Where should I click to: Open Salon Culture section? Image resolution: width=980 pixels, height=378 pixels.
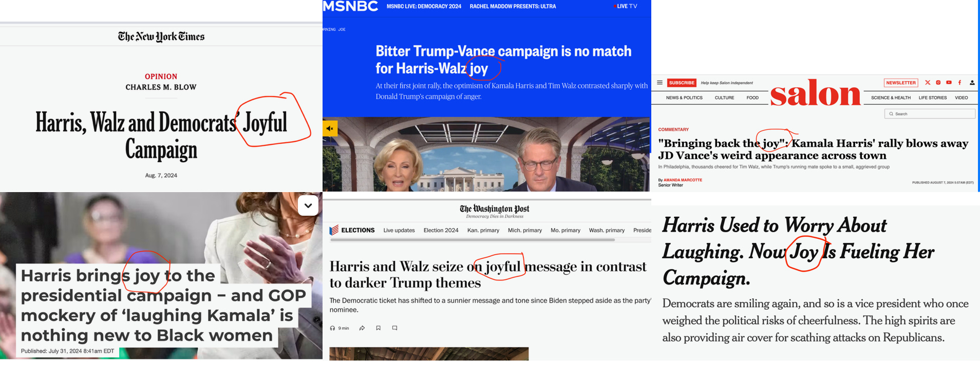pos(724,98)
